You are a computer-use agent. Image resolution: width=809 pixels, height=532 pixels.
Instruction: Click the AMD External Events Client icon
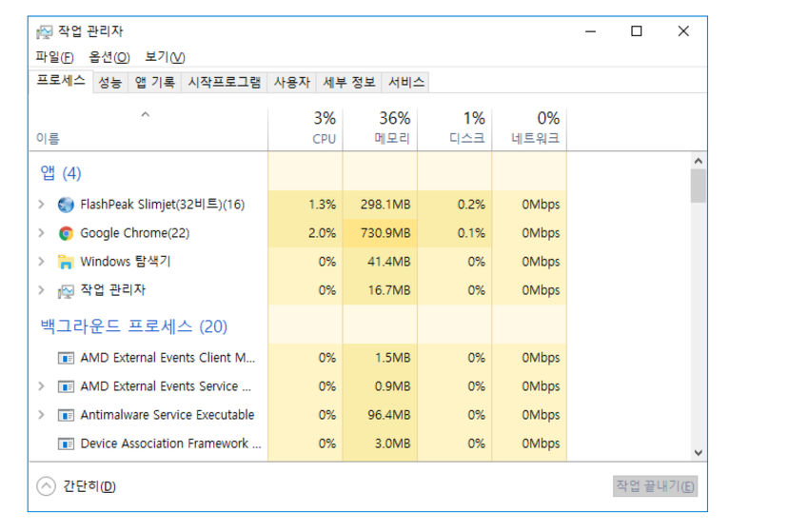pos(66,358)
